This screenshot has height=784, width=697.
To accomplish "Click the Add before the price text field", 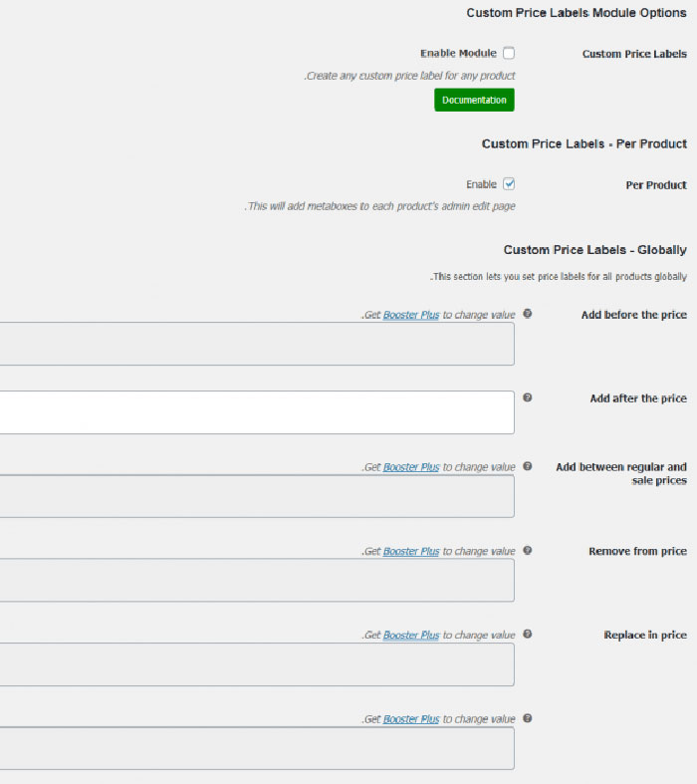I will point(257,344).
